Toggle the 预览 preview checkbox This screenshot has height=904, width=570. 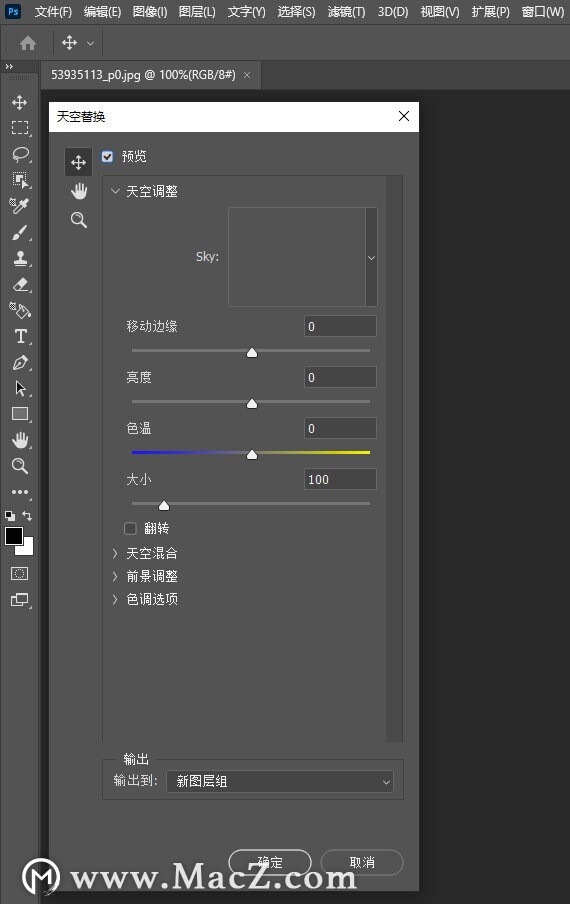coord(107,156)
